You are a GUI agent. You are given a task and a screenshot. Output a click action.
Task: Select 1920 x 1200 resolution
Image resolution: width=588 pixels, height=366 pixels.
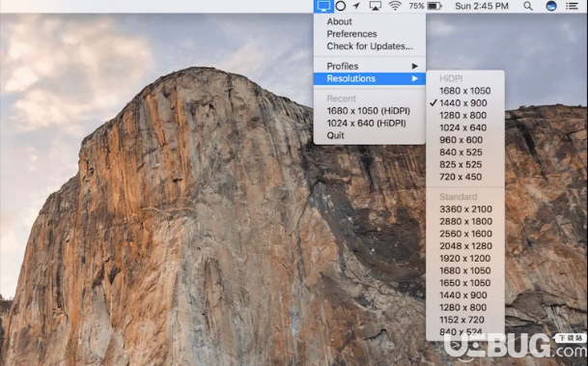point(465,259)
